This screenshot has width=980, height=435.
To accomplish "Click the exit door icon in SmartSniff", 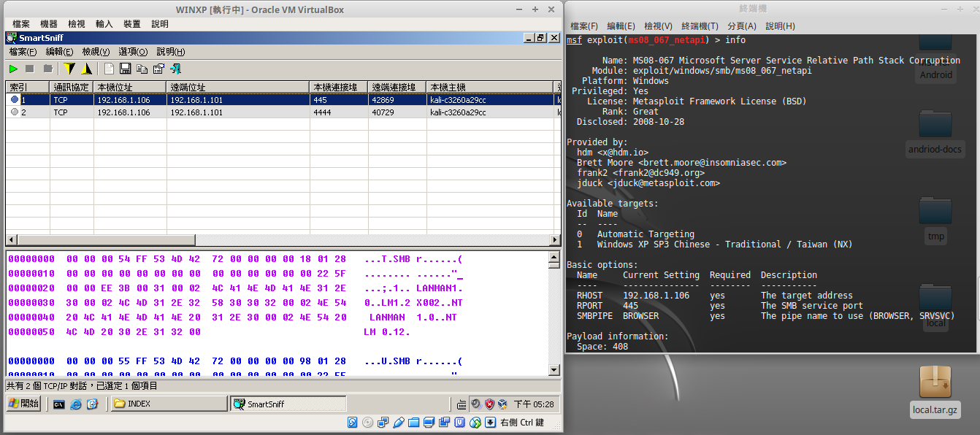I will pyautogui.click(x=175, y=69).
